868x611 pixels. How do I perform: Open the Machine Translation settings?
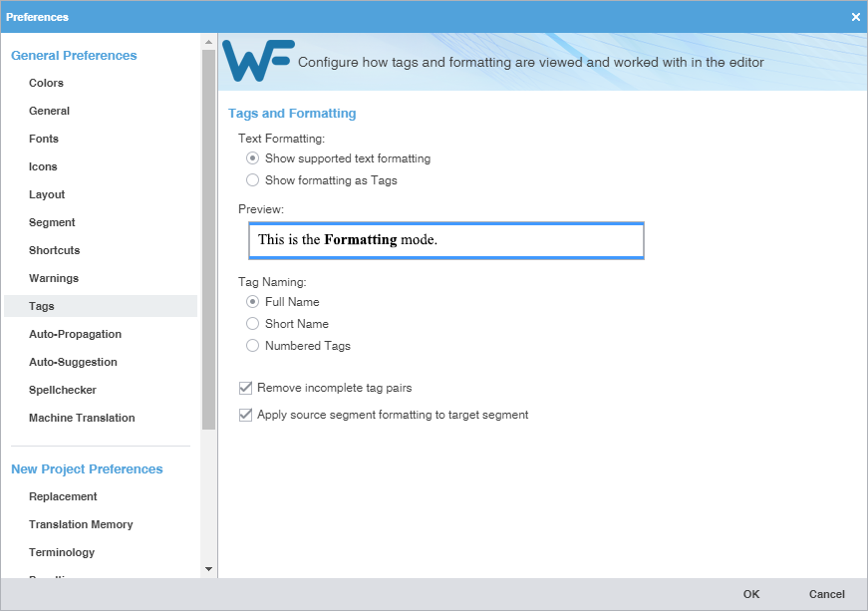pos(81,418)
